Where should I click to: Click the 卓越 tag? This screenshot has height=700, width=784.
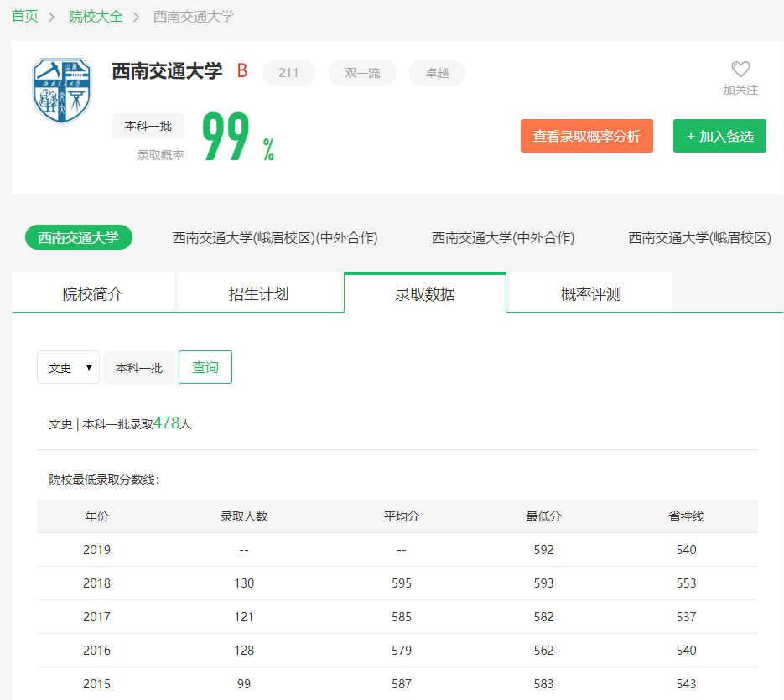coord(437,73)
